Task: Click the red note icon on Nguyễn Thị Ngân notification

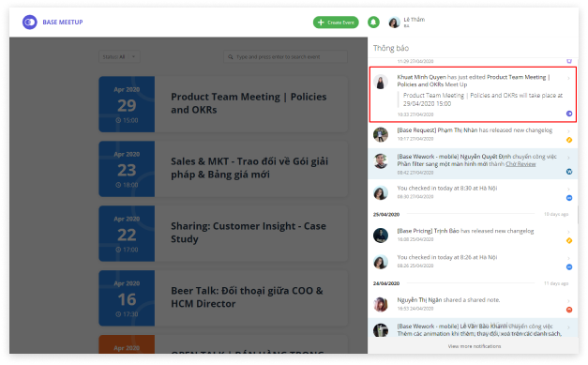Action: tap(569, 310)
